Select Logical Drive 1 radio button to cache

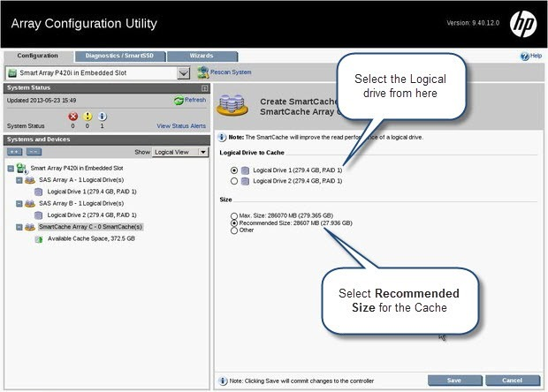coord(234,170)
